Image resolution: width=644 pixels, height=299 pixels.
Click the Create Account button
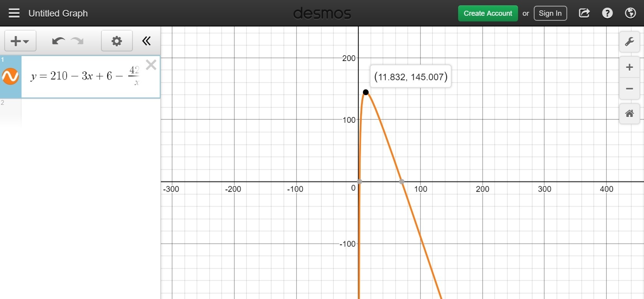click(x=488, y=13)
